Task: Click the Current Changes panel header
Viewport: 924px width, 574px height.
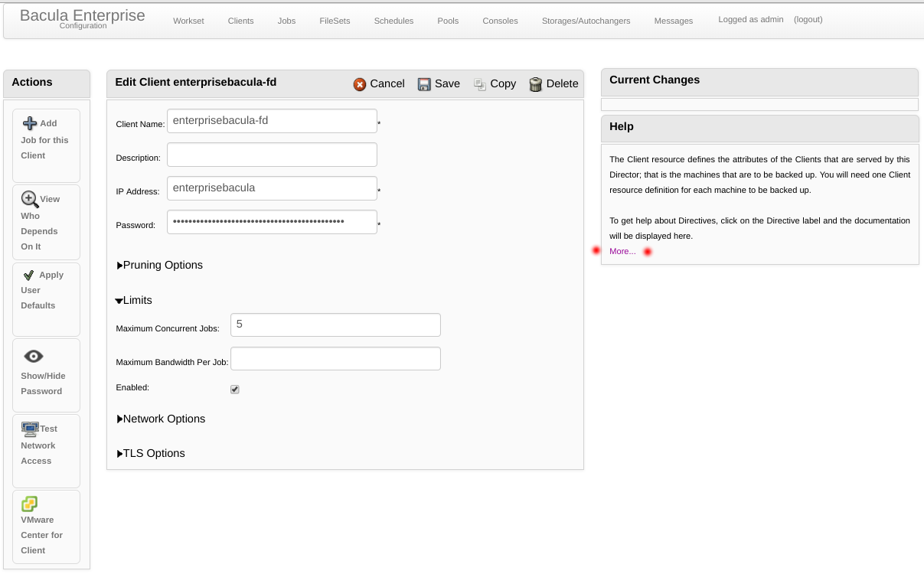Action: pyautogui.click(x=759, y=81)
